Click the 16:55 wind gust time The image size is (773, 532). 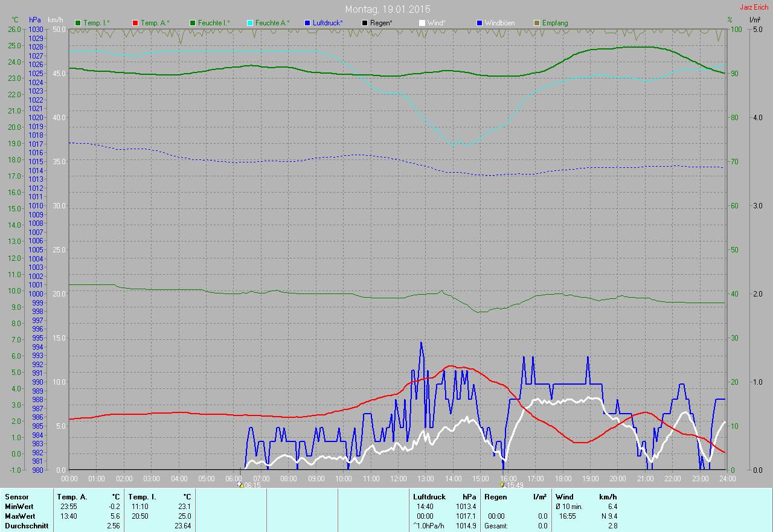568,516
